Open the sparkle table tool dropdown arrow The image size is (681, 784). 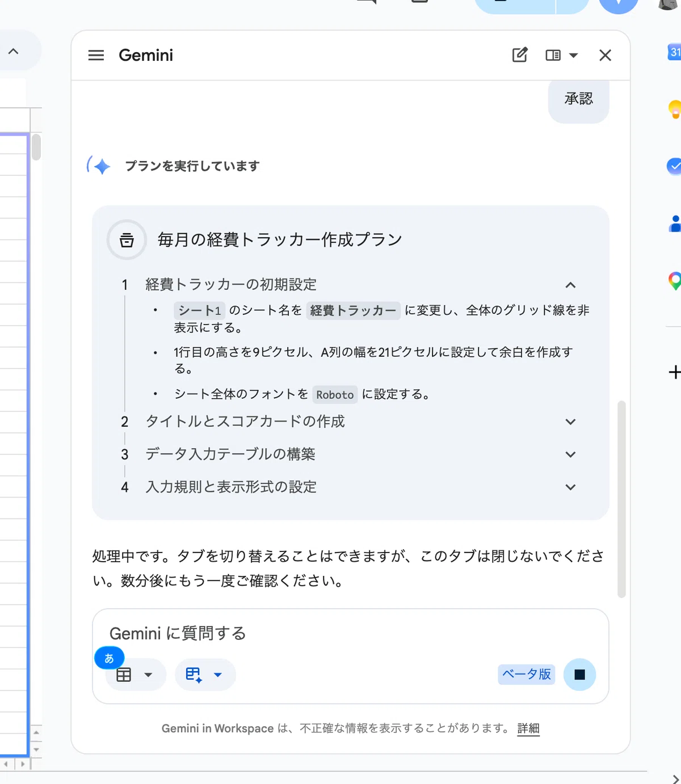(x=217, y=675)
